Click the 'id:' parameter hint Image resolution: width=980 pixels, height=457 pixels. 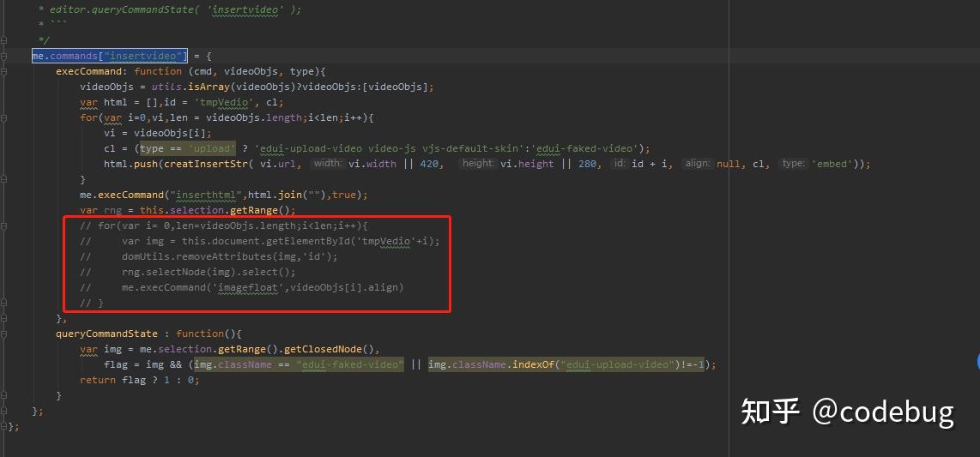619,164
